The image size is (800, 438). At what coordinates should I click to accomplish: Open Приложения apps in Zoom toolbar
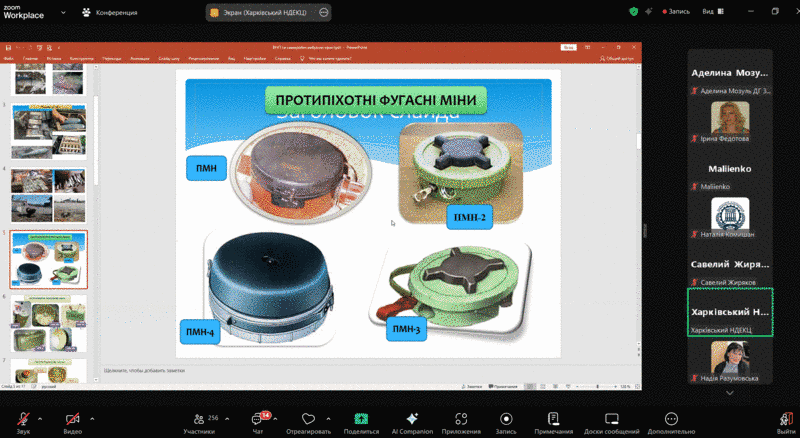click(461, 423)
